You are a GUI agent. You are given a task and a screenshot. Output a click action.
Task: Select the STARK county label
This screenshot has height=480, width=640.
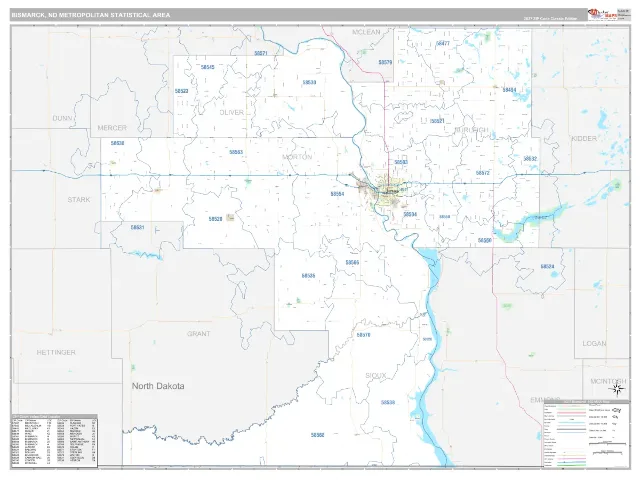coord(79,200)
